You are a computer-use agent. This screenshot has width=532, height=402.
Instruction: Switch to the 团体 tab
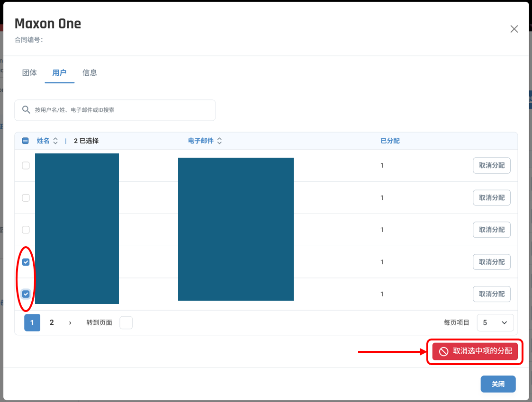pos(29,72)
